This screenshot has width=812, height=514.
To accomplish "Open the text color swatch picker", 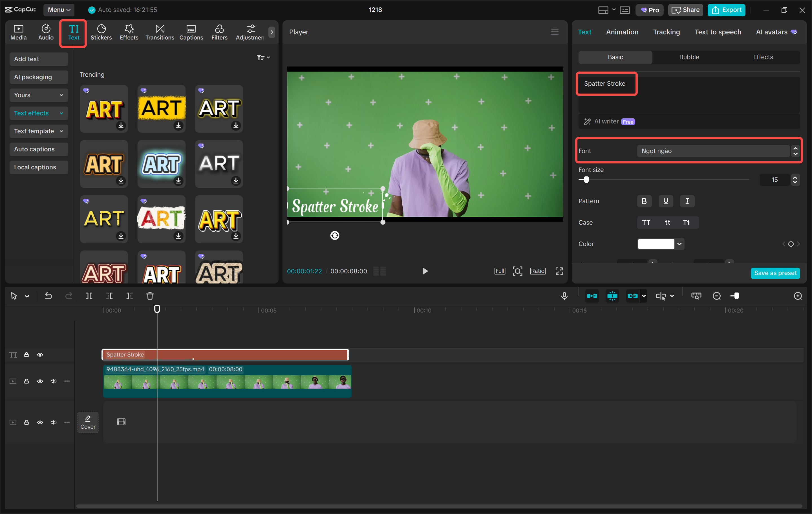I will pyautogui.click(x=660, y=244).
